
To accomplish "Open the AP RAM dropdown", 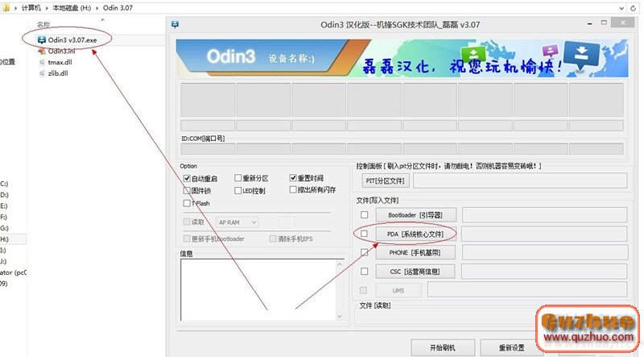I will (x=237, y=222).
